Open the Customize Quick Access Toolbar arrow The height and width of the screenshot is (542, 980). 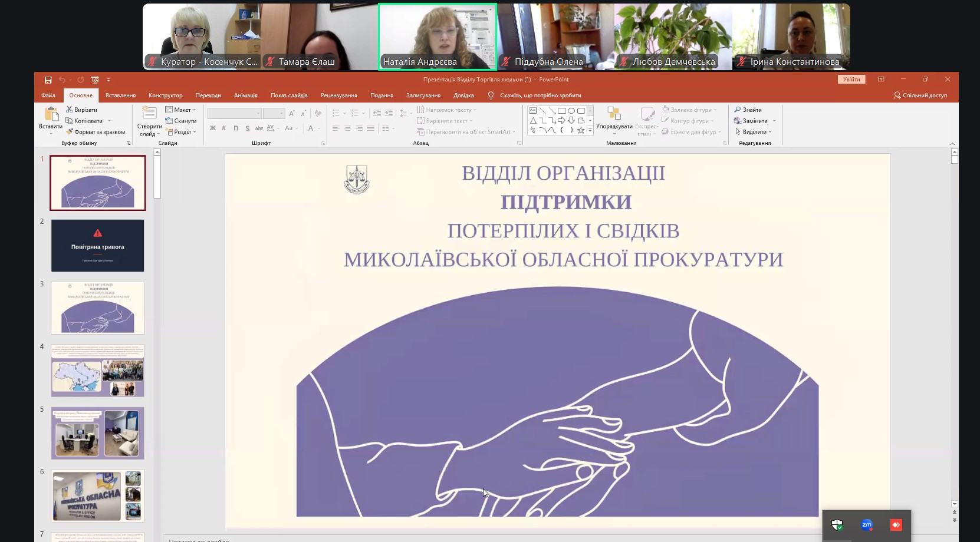[108, 80]
